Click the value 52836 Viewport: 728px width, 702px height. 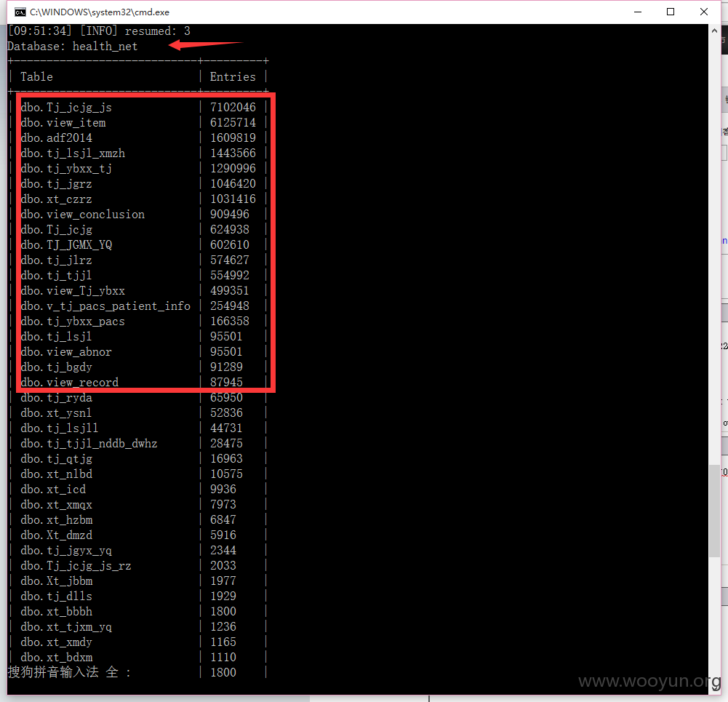tap(226, 413)
